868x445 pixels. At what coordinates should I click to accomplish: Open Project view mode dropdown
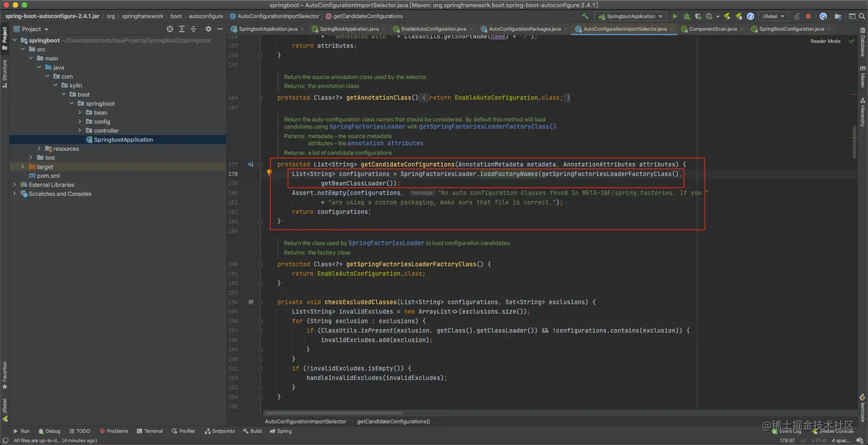(31, 29)
